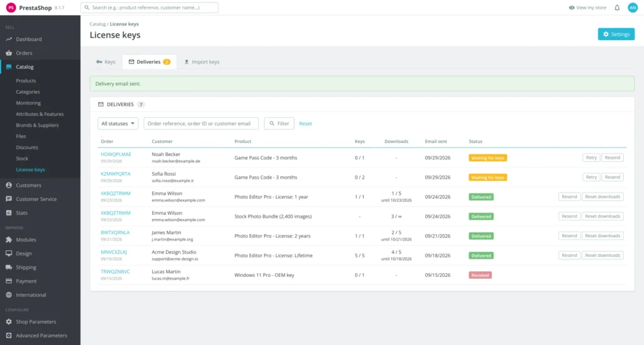Click the Orders basket icon

[9, 53]
